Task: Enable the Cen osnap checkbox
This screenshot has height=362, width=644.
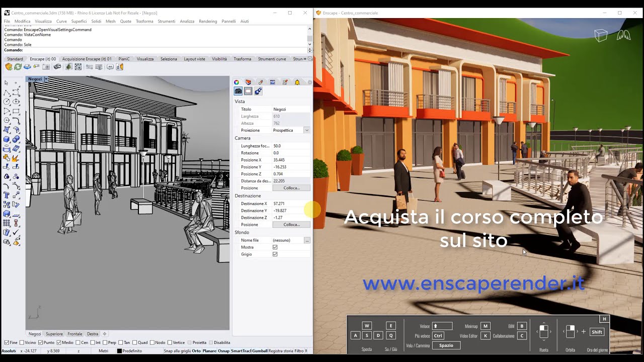Action: (78, 342)
